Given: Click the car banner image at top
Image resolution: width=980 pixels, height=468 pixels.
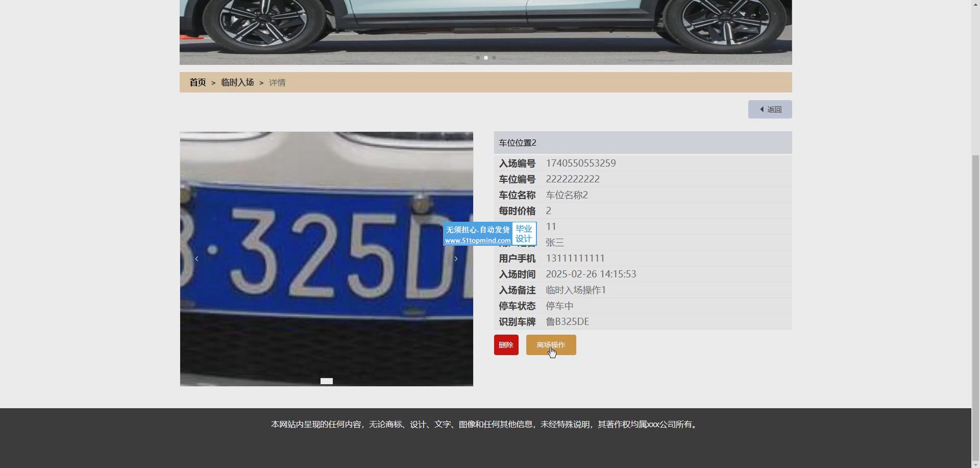Looking at the screenshot, I should [x=485, y=26].
